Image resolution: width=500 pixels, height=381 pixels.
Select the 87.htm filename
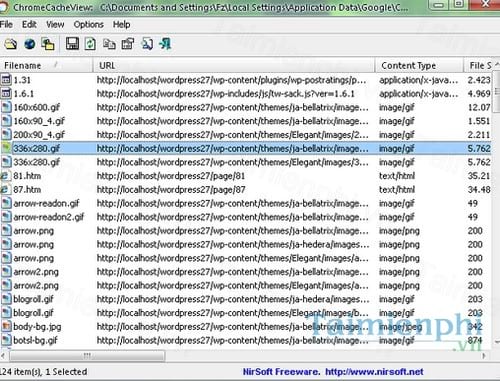tap(27, 189)
